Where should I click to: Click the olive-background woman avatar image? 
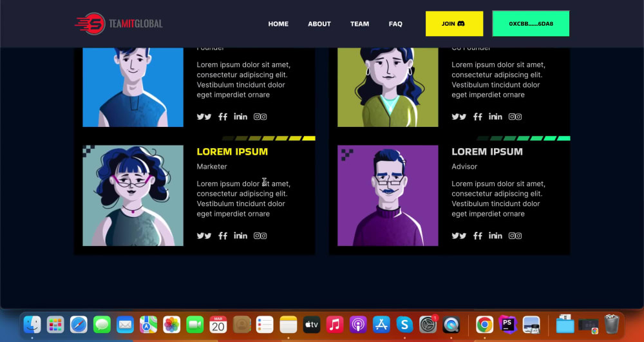click(x=388, y=87)
